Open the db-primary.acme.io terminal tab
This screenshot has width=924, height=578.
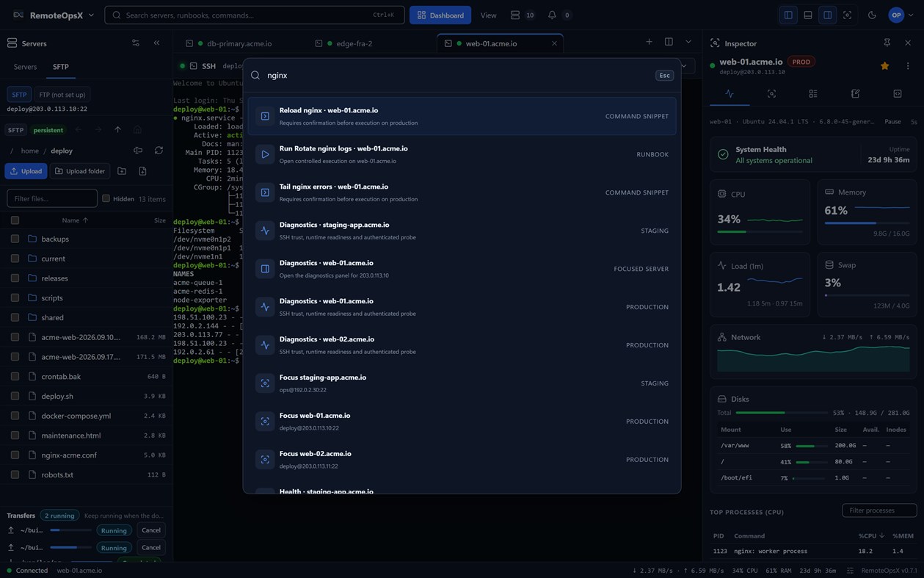(x=240, y=43)
